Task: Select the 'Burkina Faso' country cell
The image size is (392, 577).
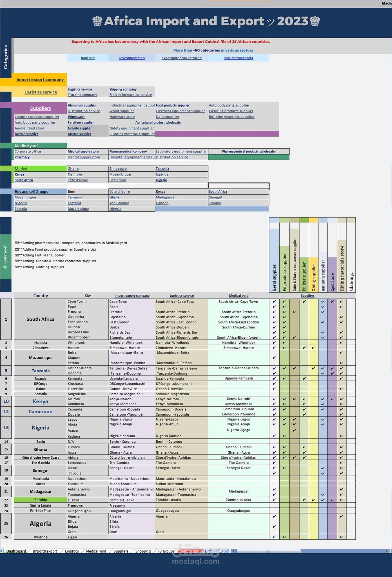Action: (40, 511)
